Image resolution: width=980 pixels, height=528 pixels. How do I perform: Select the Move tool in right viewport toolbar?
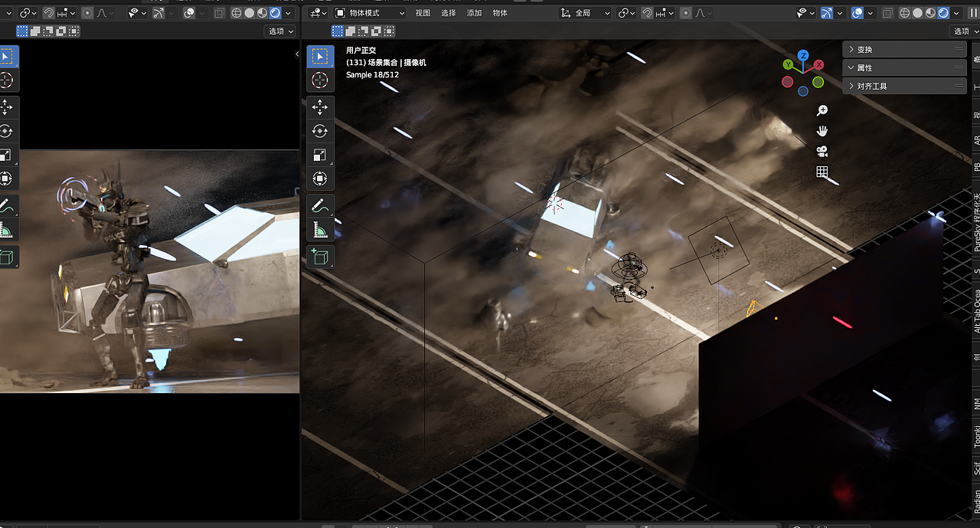pyautogui.click(x=320, y=107)
